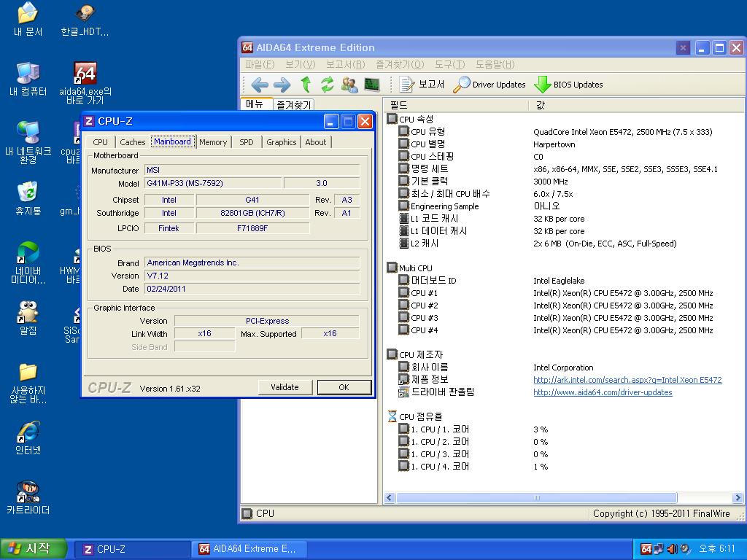
Task: Click Driver Updates in AIDA64 toolbar
Action: (489, 85)
